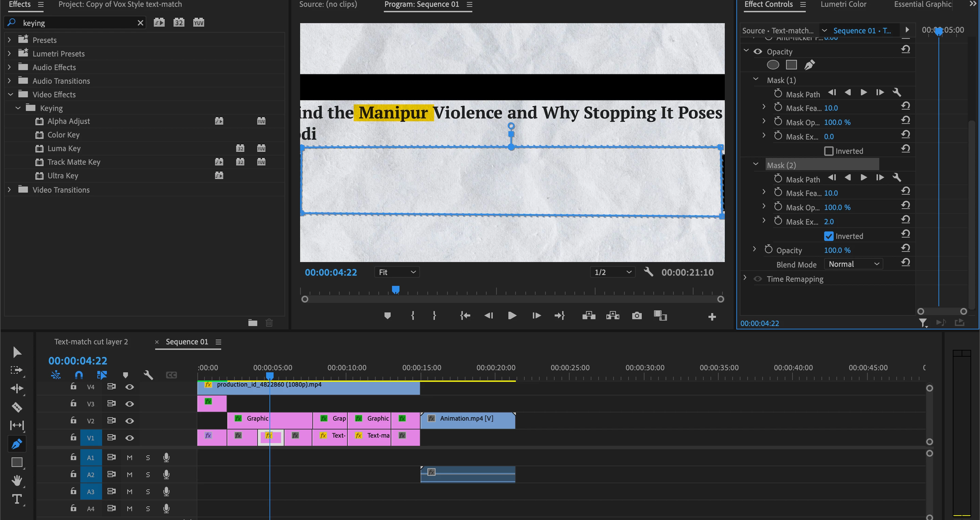
Task: Create ellipse mask under Opacity
Action: coord(773,65)
